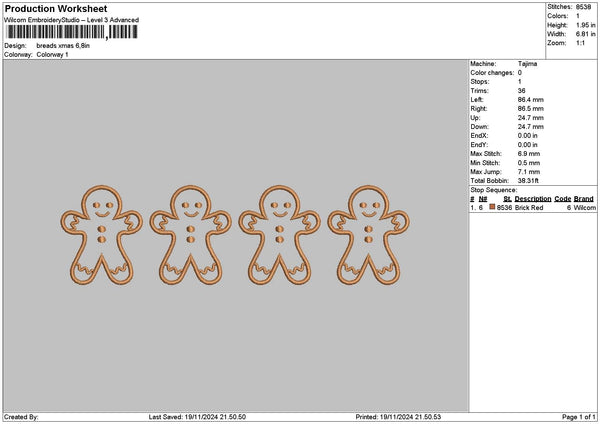Click the Brick Red color swatch
The height and width of the screenshot is (424, 600).
coord(492,207)
